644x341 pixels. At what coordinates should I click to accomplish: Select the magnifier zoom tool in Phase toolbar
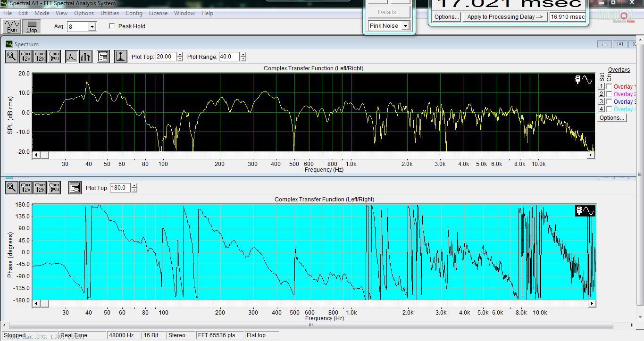click(x=11, y=188)
